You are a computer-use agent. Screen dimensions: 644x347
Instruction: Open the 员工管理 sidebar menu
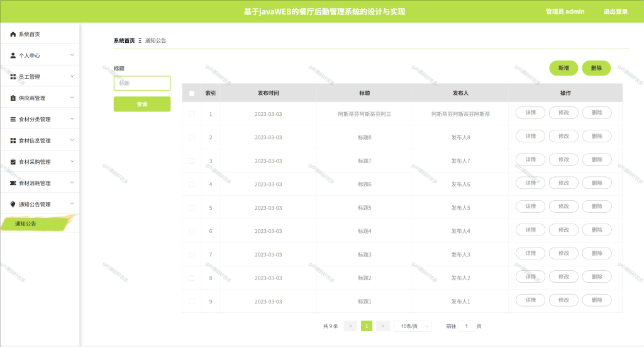tap(40, 77)
